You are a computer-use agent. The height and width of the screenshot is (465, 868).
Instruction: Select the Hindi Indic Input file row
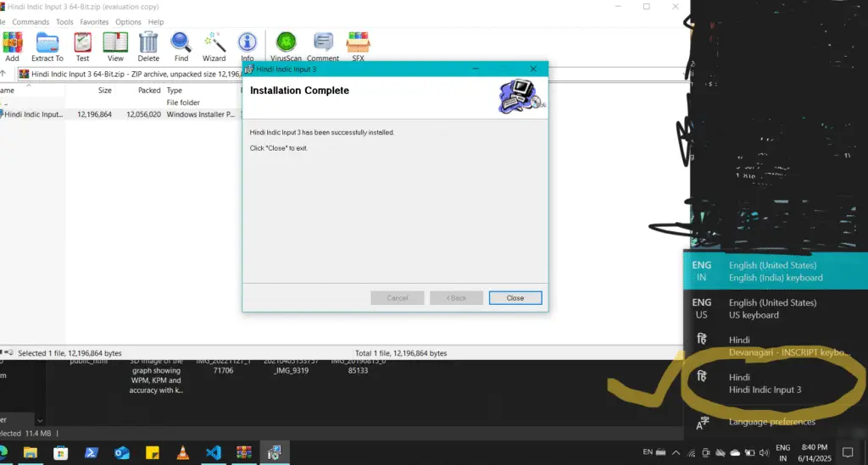coord(34,114)
